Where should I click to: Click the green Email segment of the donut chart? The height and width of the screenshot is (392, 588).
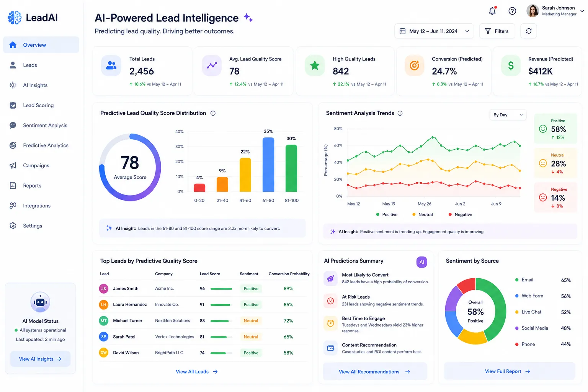tap(500, 309)
